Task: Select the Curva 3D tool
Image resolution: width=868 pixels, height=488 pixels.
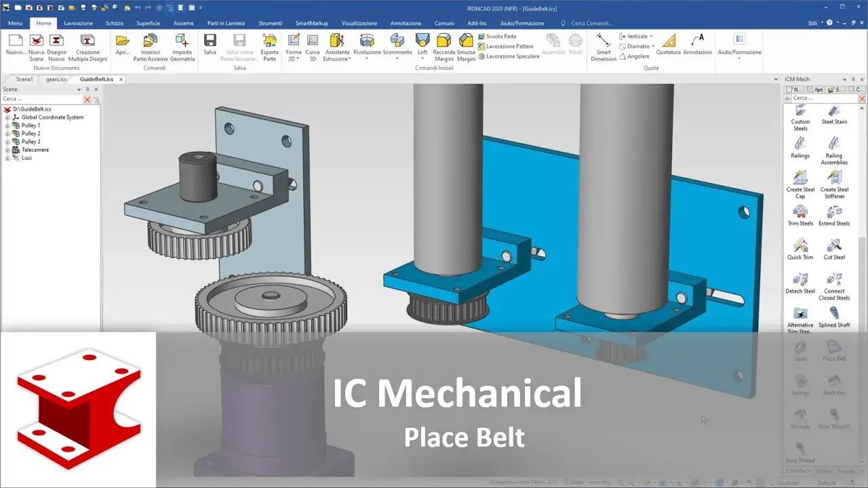Action: pyautogui.click(x=313, y=47)
